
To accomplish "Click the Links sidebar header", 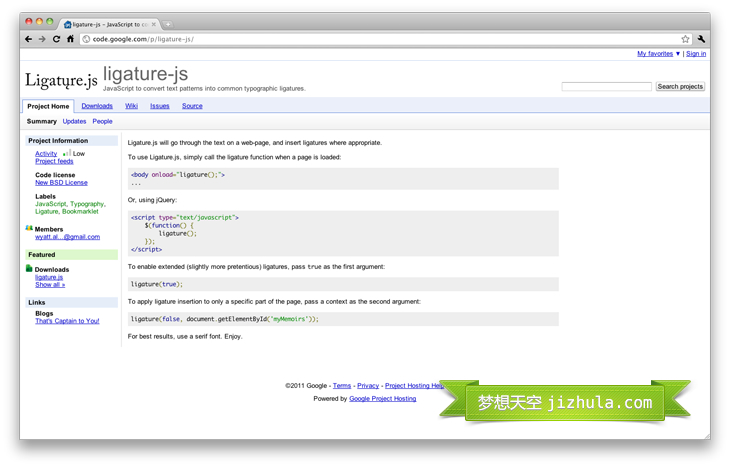I will 71,302.
